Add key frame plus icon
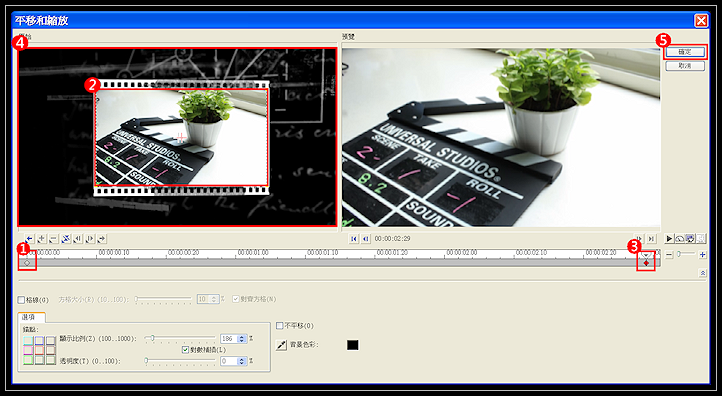Screen dimensions: 722x396 (x=41, y=239)
